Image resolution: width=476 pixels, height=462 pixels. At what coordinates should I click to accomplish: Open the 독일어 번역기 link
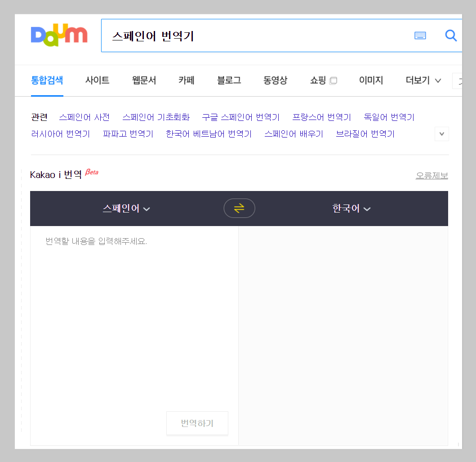[x=389, y=117]
